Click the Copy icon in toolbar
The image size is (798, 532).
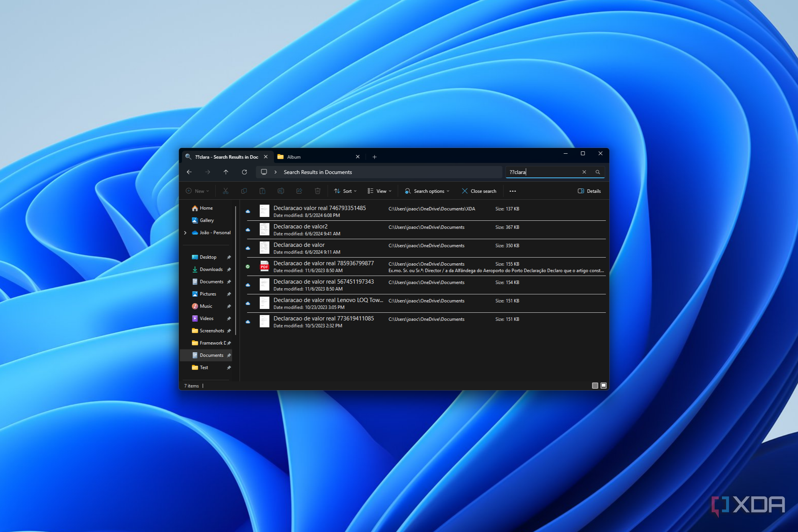point(244,191)
